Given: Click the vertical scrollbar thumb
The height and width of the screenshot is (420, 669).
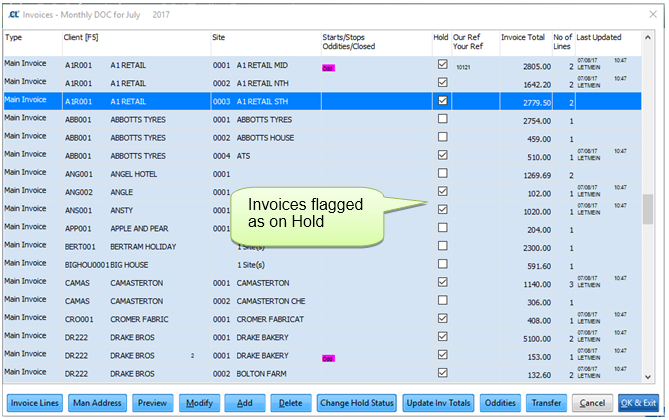Looking at the screenshot, I should pyautogui.click(x=648, y=209).
